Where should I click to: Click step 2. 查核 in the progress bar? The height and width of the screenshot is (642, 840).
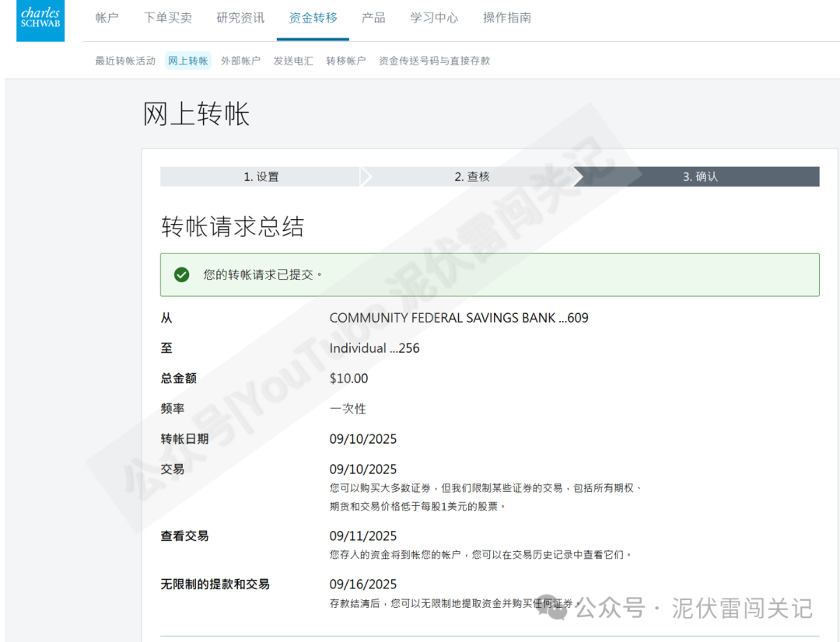[x=474, y=176]
